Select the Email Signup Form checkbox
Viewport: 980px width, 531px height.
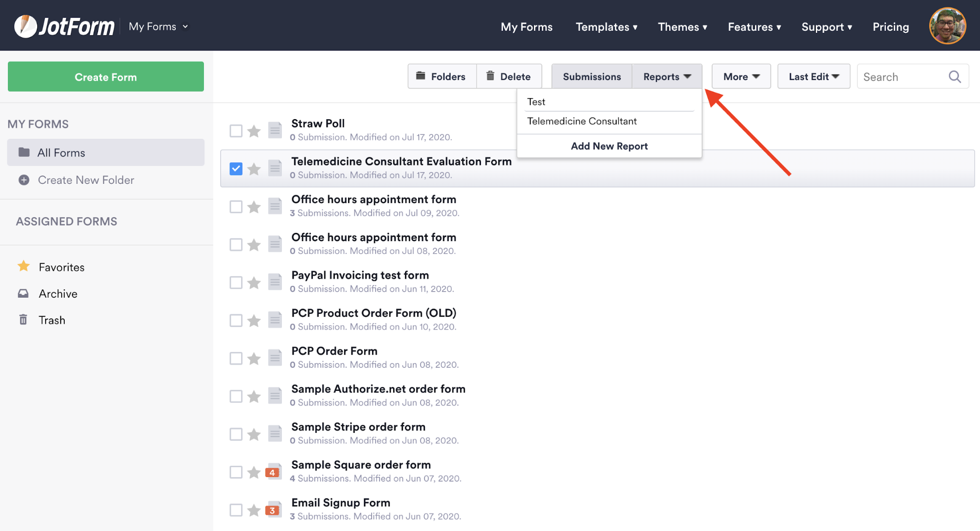236,510
